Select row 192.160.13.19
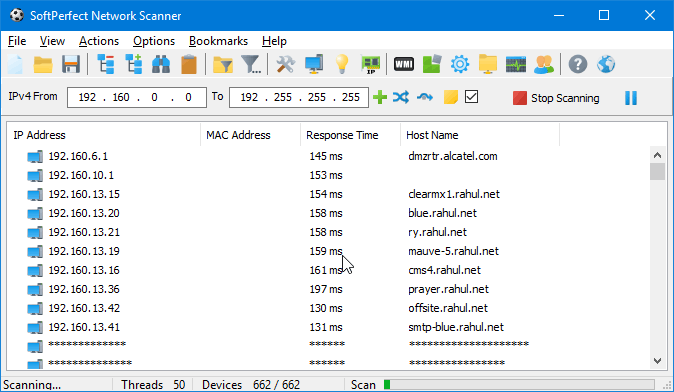 [x=329, y=251]
